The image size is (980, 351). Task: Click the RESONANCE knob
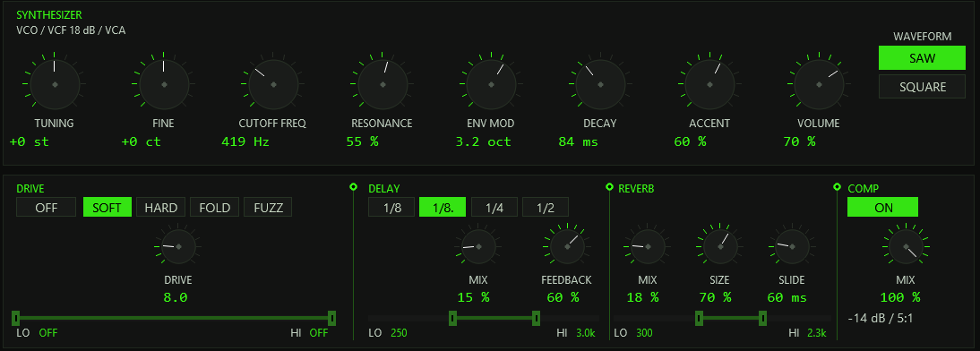click(383, 83)
